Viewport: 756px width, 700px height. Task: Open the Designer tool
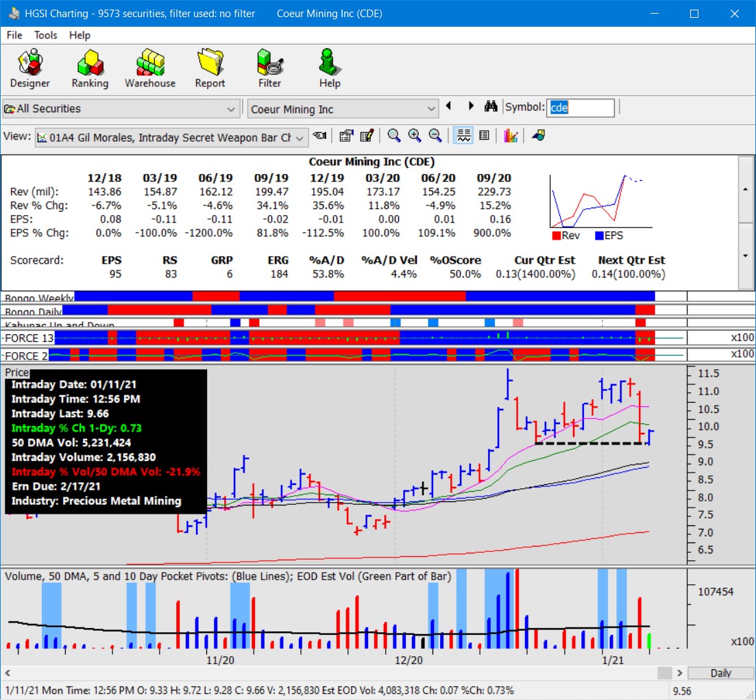point(30,68)
